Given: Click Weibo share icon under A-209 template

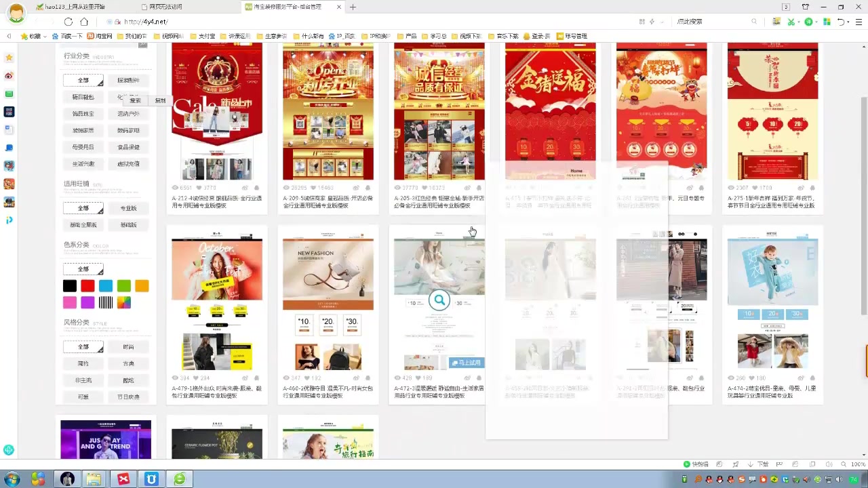Looking at the screenshot, I should pos(356,188).
